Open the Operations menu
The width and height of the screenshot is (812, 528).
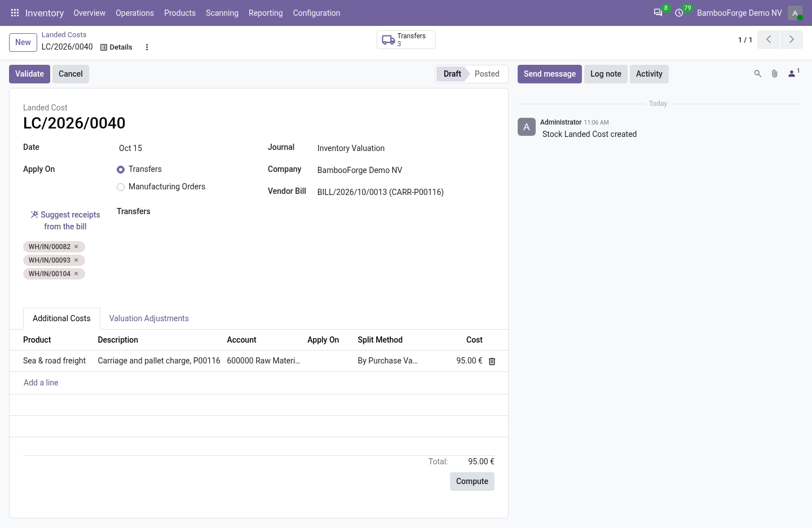tap(135, 13)
